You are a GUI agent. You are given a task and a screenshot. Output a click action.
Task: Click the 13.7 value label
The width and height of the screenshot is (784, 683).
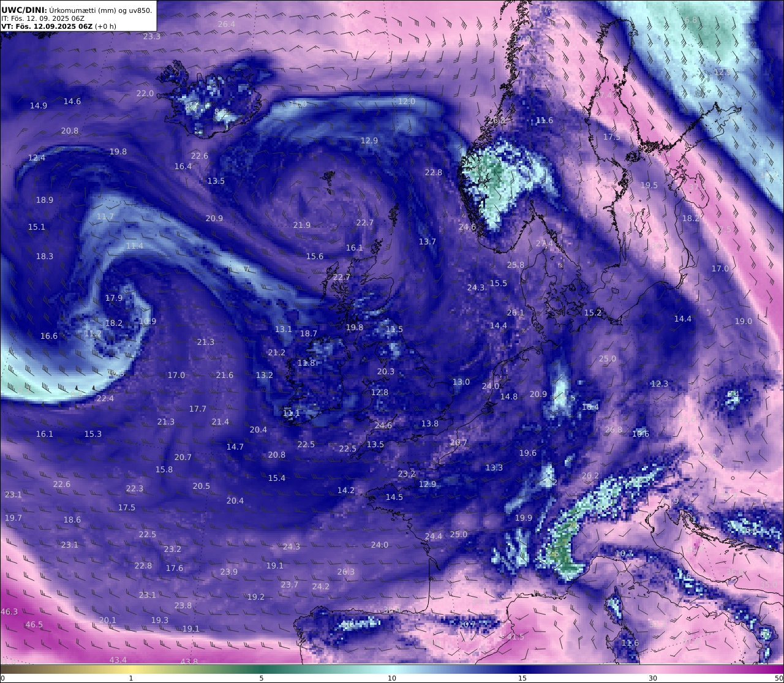click(428, 241)
